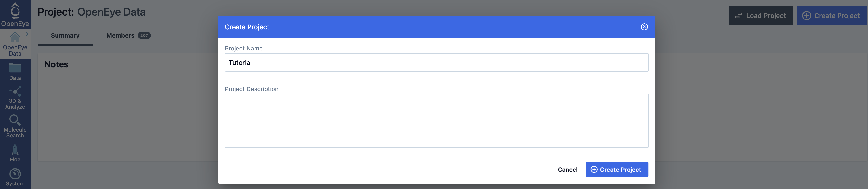
Task: Click the Load Project button
Action: pyautogui.click(x=760, y=15)
